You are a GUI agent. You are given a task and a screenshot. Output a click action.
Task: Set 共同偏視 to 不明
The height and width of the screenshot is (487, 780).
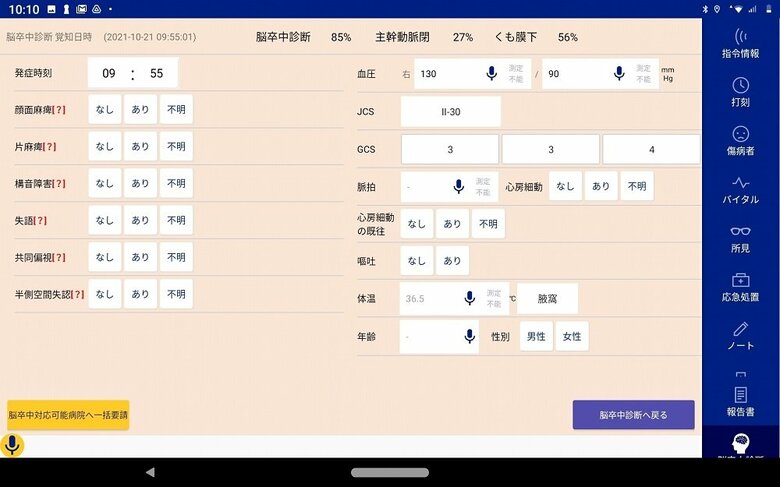tap(176, 257)
